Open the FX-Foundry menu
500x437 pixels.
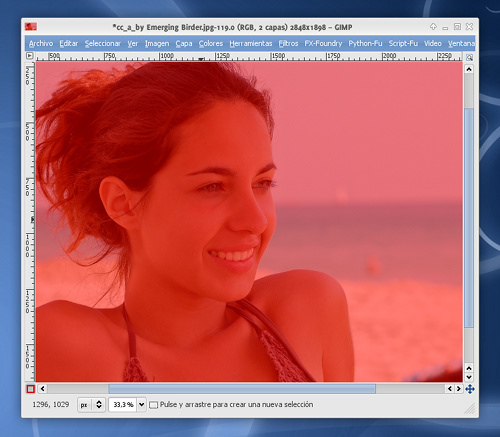tap(323, 44)
